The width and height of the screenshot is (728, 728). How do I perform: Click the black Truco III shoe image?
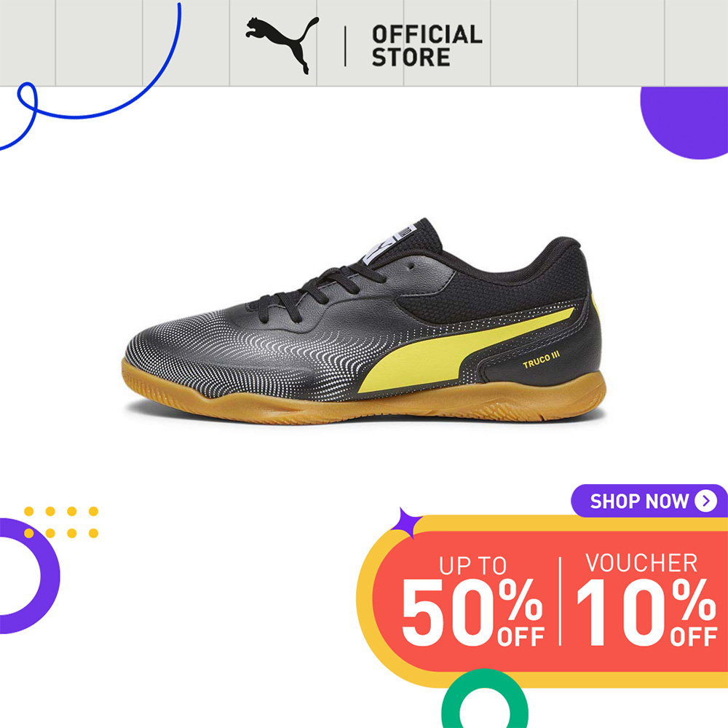tap(365, 321)
